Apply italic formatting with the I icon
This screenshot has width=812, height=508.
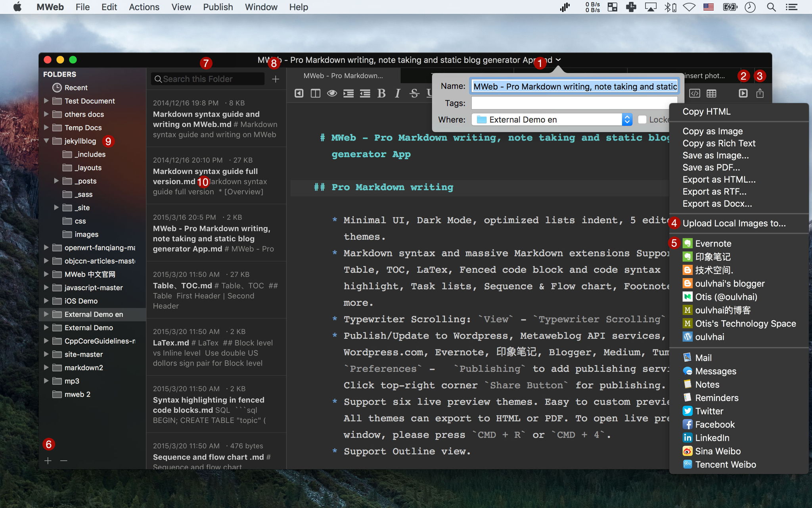(x=398, y=93)
